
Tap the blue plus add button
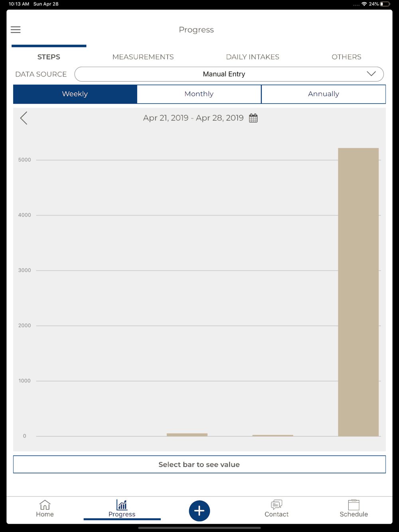(x=199, y=511)
